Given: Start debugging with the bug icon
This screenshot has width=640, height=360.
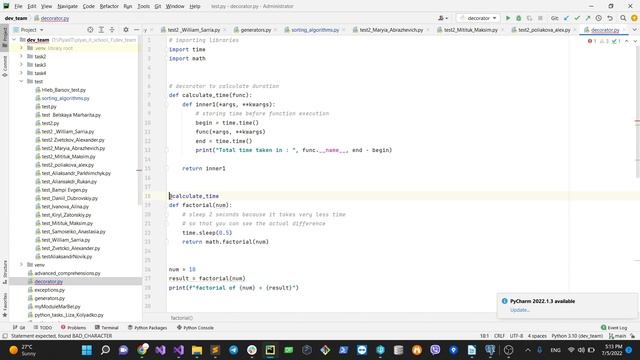Looking at the screenshot, I should 518,18.
